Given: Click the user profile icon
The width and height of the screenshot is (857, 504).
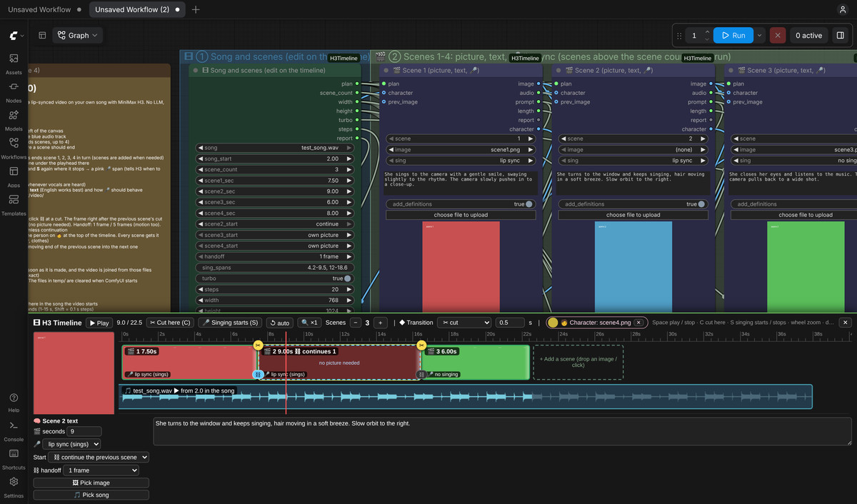Looking at the screenshot, I should 843,10.
